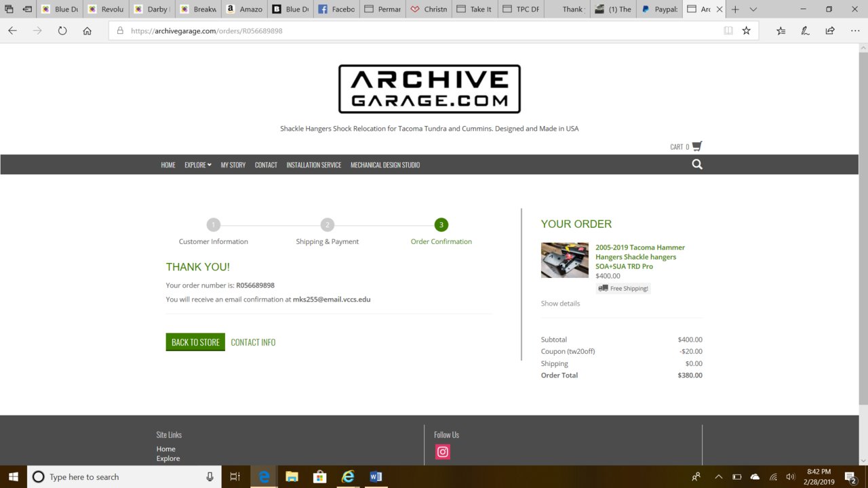The width and height of the screenshot is (868, 488).
Task: Switch to reading view
Action: point(728,30)
